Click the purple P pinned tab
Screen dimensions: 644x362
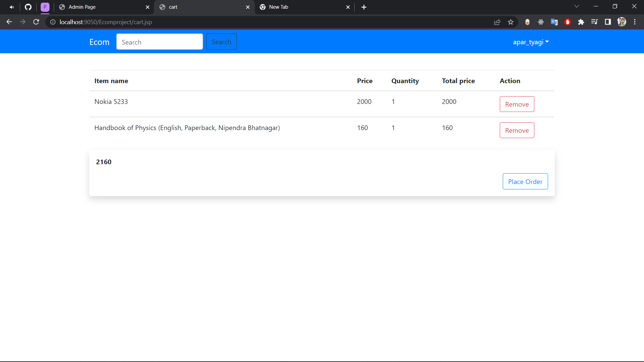click(x=45, y=7)
